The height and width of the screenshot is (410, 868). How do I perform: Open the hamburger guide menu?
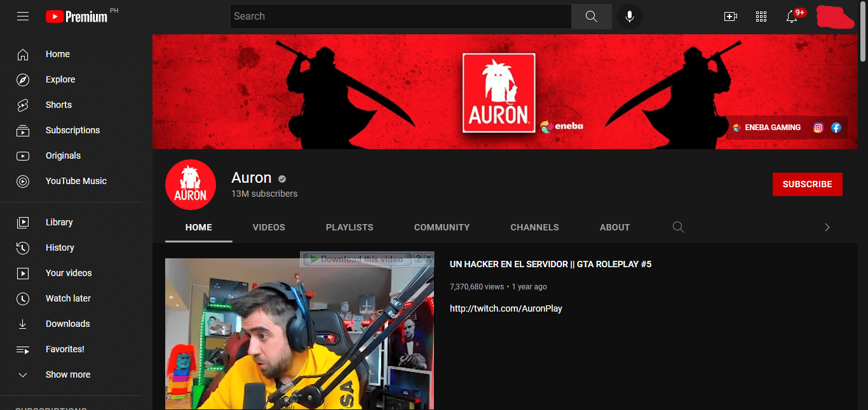23,17
